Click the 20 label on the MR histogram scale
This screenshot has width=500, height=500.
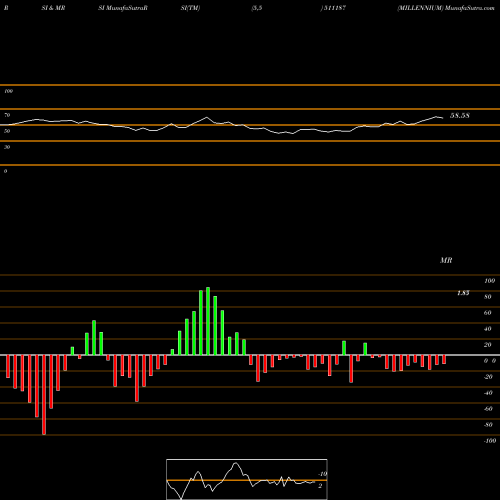[488, 345]
